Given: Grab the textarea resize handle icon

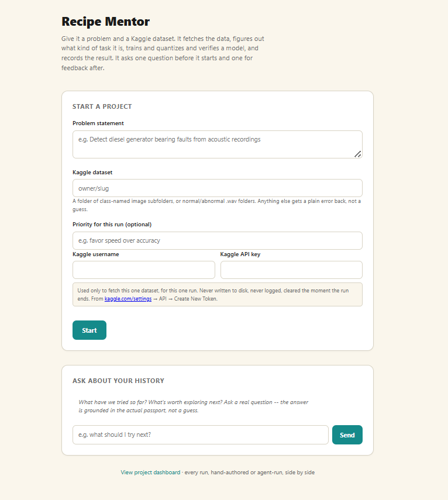Looking at the screenshot, I should [x=357, y=154].
